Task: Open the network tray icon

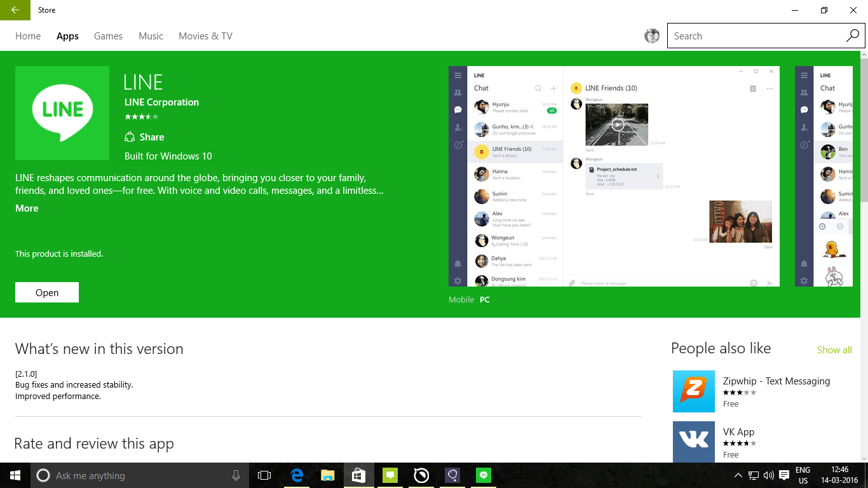Action: pos(754,475)
